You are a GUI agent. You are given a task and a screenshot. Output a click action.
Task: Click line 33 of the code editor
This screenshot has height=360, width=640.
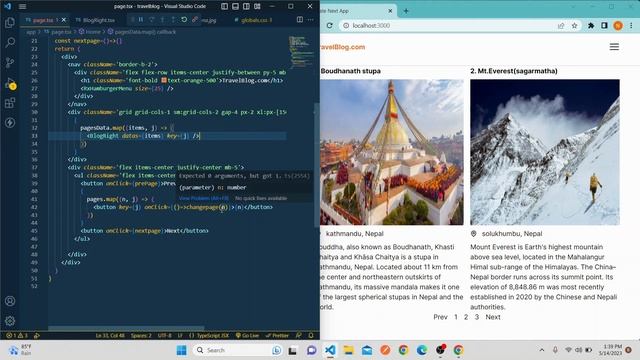coord(167,136)
